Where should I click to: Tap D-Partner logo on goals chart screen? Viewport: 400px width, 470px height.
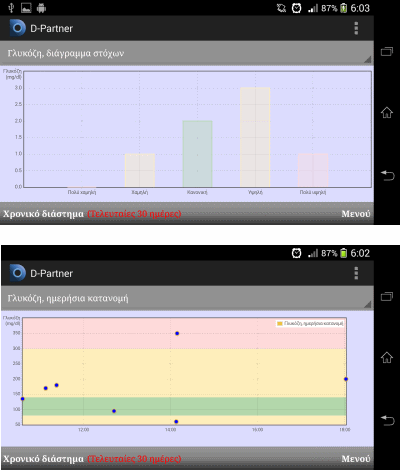coord(18,28)
